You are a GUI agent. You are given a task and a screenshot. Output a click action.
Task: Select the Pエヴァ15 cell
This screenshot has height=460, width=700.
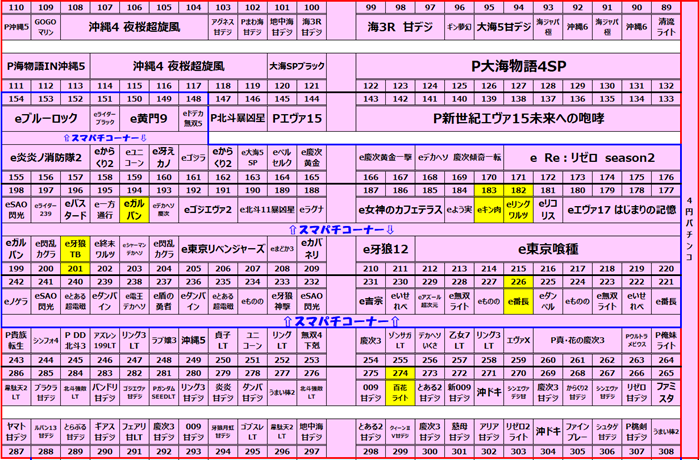click(297, 118)
